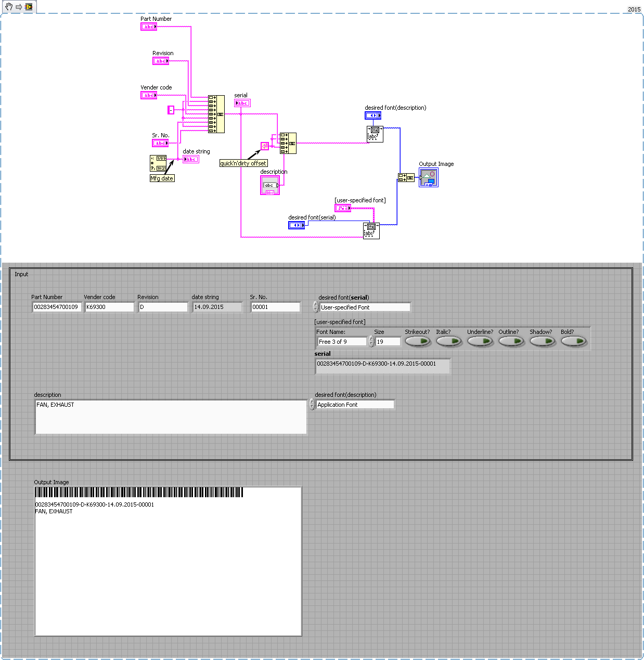Click the Font Name: label
This screenshot has height=660, width=644.
(x=331, y=332)
